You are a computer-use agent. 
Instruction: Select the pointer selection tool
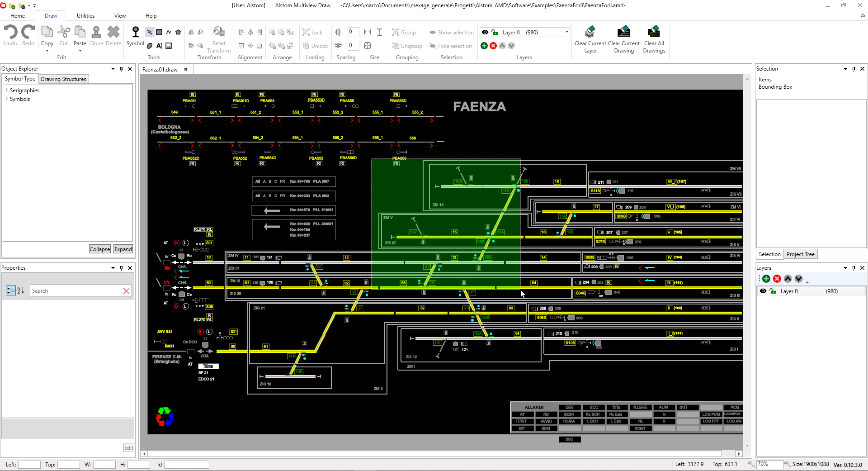(x=150, y=32)
